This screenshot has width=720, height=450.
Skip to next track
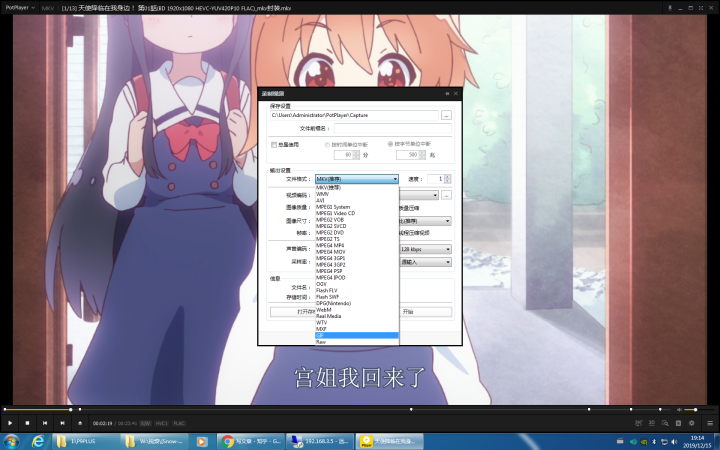tap(62, 423)
